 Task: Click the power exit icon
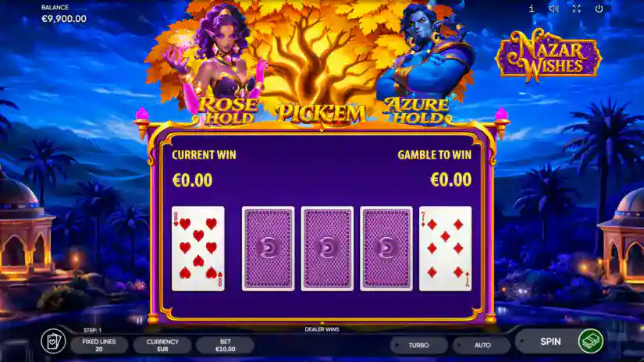[x=600, y=9]
